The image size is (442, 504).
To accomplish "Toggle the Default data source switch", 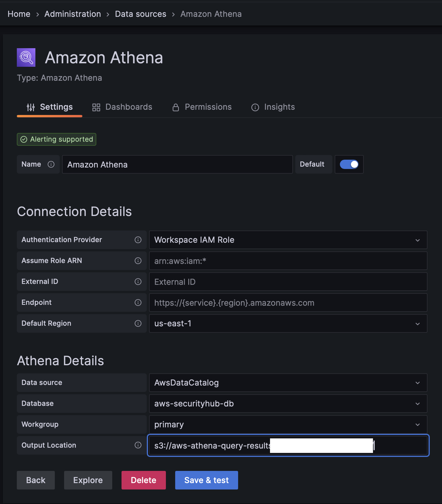I will 349,164.
